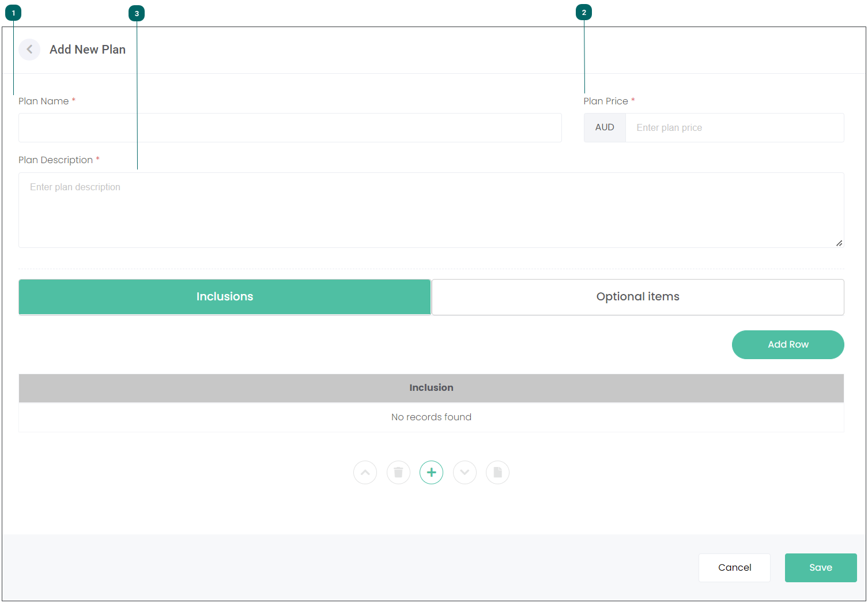
Task: Grab the description box resize handle
Action: pos(839,243)
